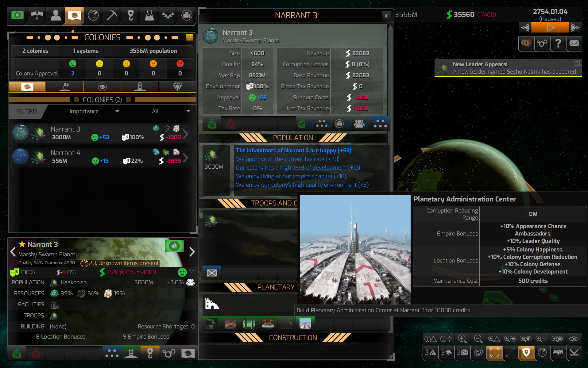This screenshot has height=368, width=588.
Task: Open the research flask screen
Action: click(149, 15)
